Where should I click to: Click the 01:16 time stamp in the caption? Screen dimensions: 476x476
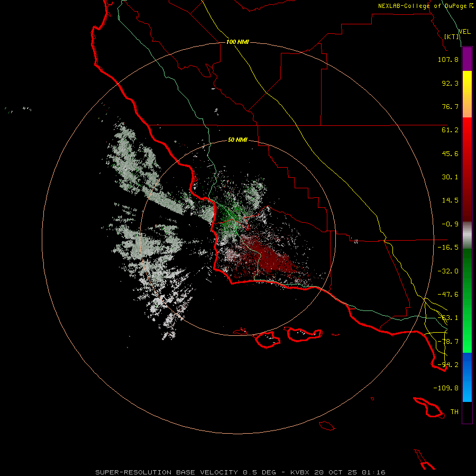click(x=374, y=472)
